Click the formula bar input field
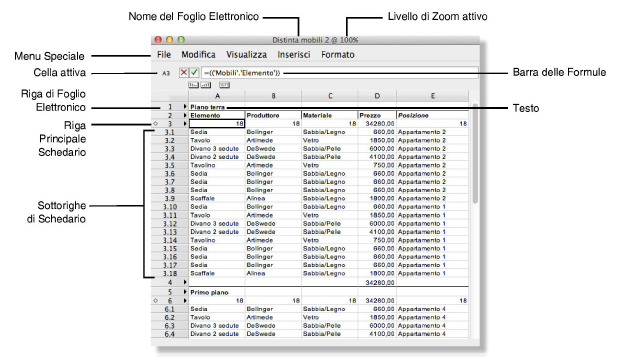The width and height of the screenshot is (623, 361). pos(340,73)
